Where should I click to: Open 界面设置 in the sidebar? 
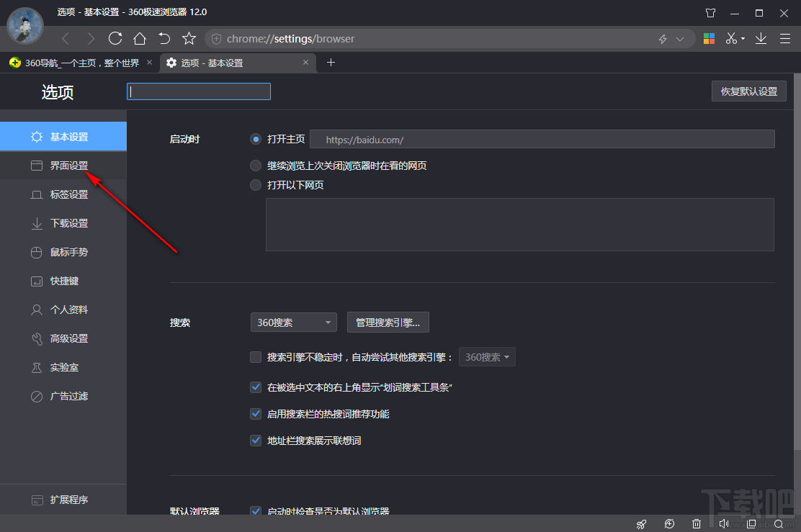coord(63,166)
